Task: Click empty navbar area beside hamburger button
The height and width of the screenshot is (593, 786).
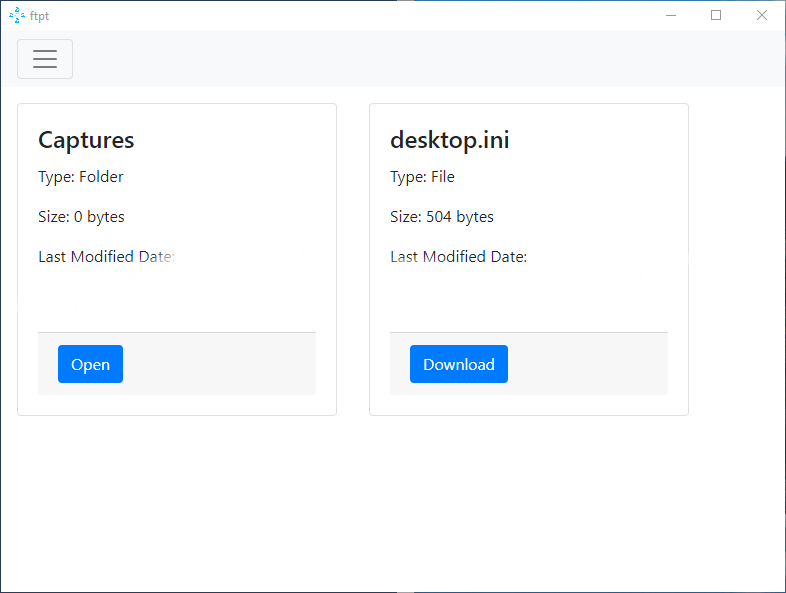Action: point(400,59)
